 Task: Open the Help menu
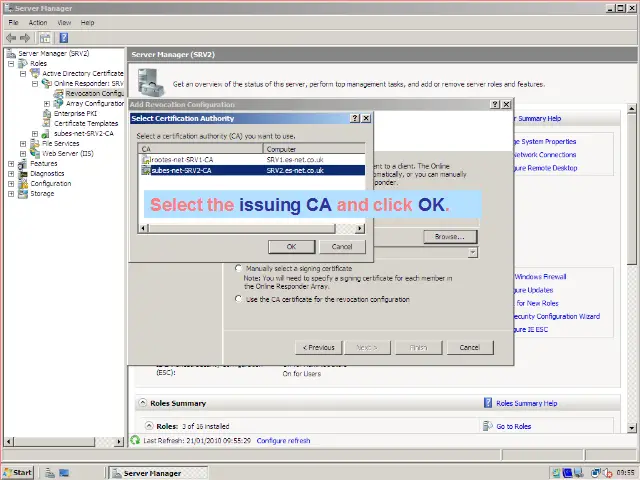tap(87, 22)
